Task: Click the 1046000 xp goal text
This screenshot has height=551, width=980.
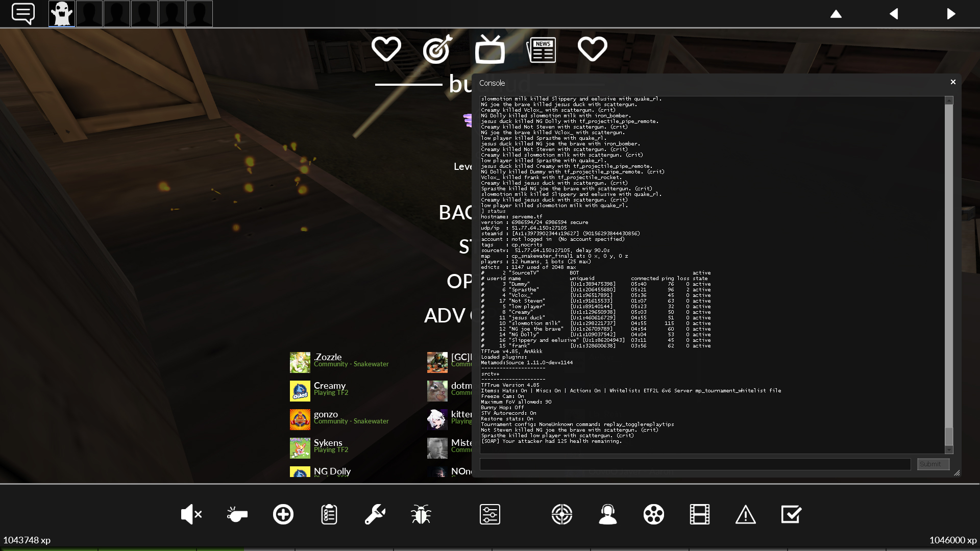Action: (x=953, y=540)
